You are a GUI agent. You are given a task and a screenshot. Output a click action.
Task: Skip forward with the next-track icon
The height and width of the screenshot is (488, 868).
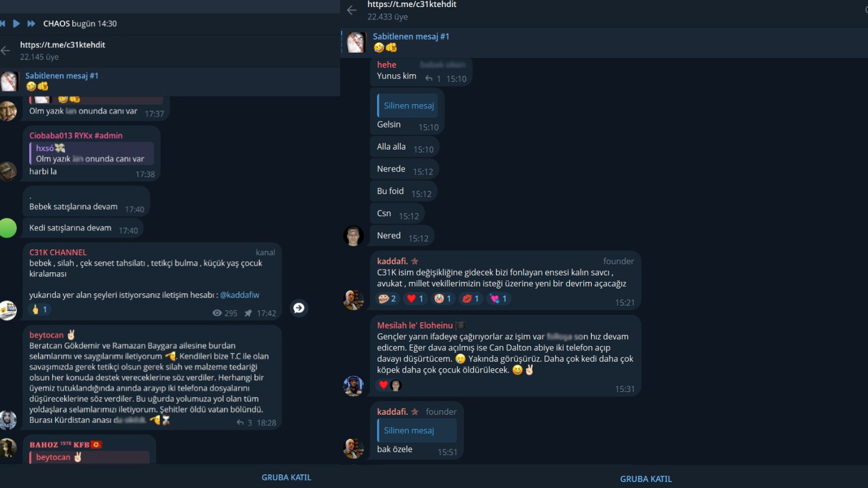click(31, 23)
